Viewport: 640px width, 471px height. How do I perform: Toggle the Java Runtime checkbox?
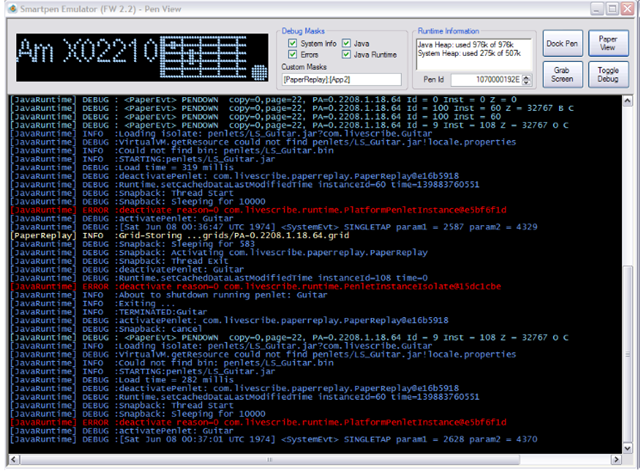click(x=346, y=54)
